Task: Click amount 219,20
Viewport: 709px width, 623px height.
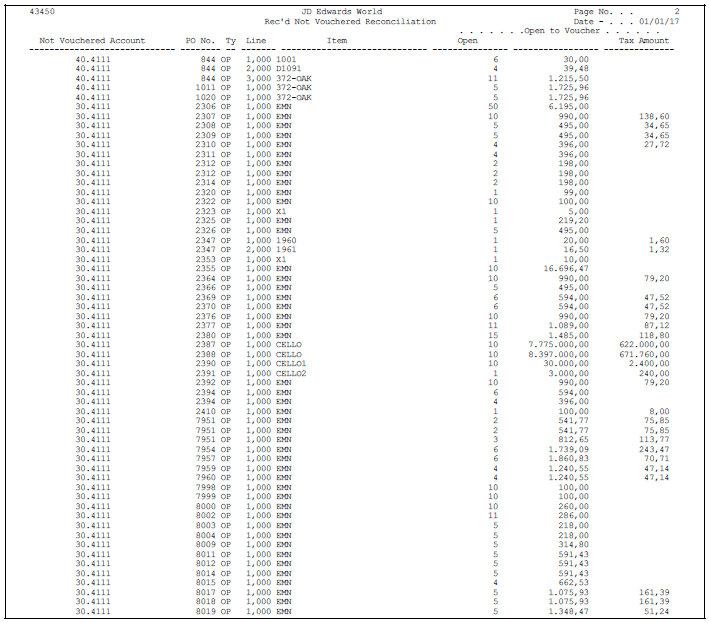Action: click(573, 220)
